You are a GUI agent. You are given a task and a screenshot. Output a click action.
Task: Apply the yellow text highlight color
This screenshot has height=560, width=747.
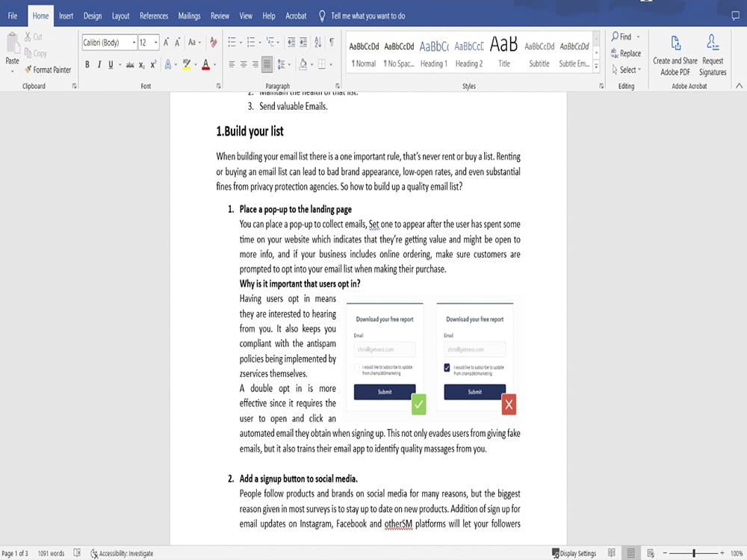[186, 65]
